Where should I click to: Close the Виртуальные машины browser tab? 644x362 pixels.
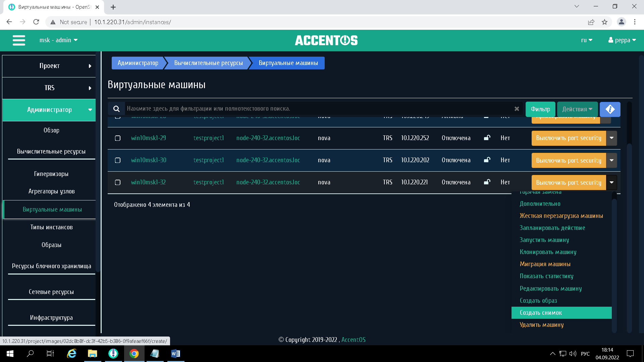click(97, 7)
